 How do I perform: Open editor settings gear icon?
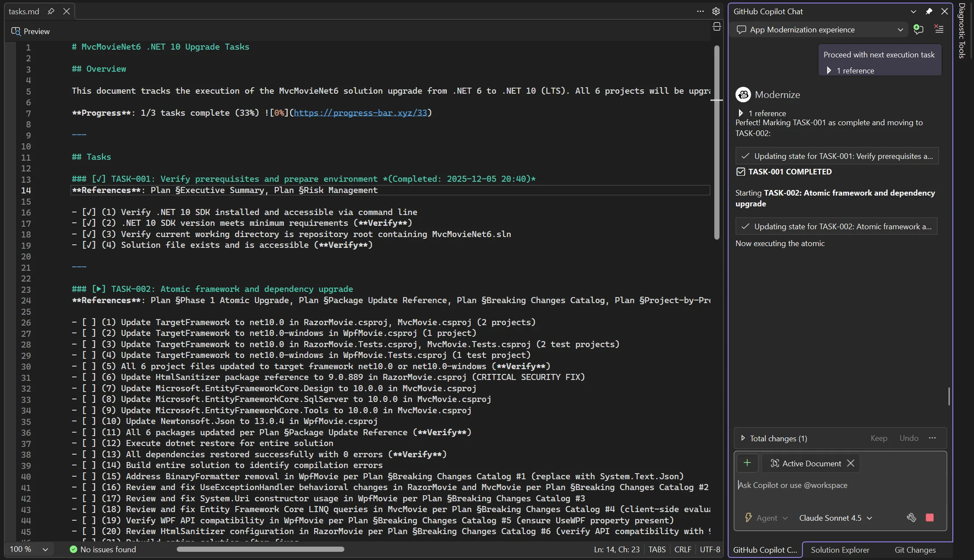point(716,11)
